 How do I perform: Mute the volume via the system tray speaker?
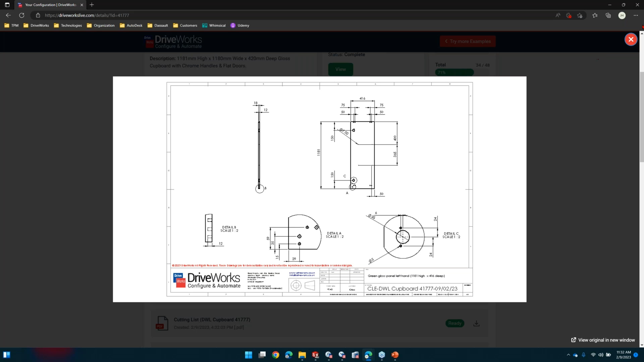(x=600, y=355)
